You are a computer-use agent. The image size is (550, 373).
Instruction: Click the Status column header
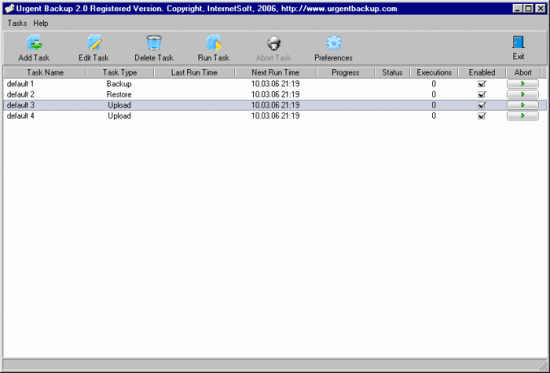[x=392, y=73]
